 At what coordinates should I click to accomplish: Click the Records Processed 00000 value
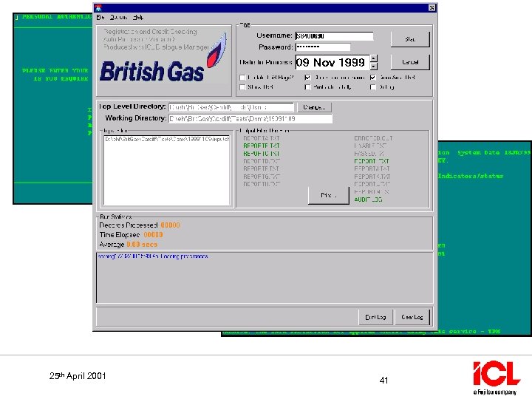pos(171,225)
